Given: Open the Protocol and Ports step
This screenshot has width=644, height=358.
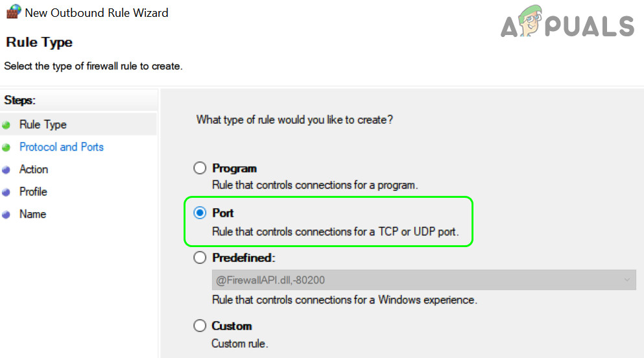Looking at the screenshot, I should [x=62, y=147].
